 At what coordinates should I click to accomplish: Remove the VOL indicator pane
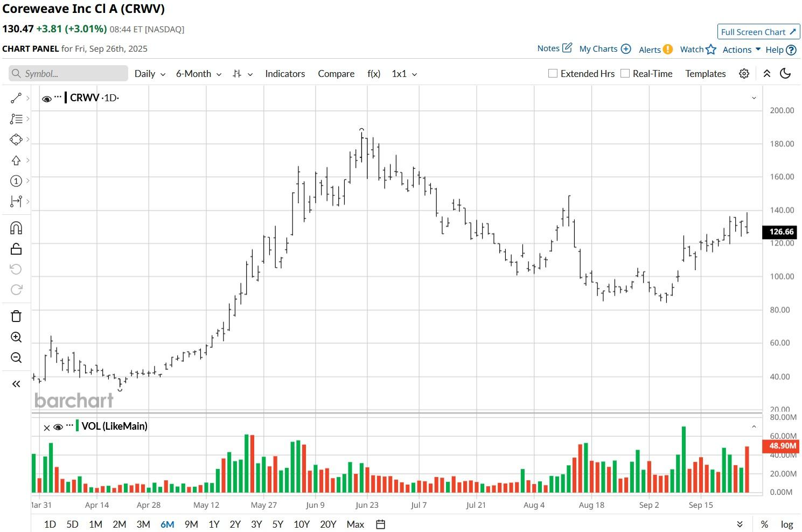(47, 428)
